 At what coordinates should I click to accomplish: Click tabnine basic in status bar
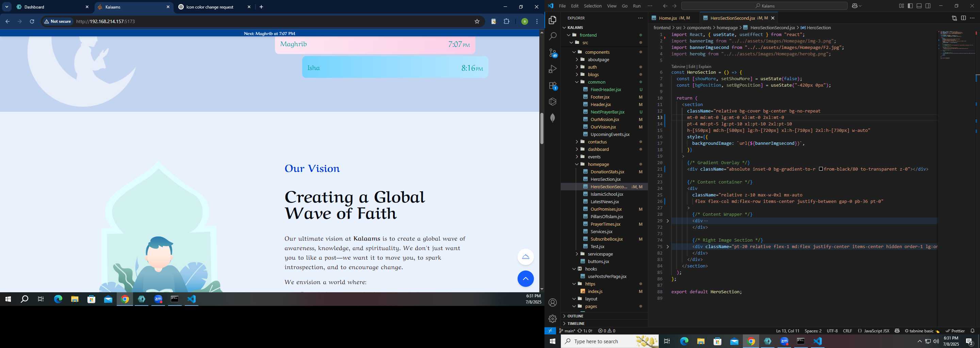click(922, 331)
